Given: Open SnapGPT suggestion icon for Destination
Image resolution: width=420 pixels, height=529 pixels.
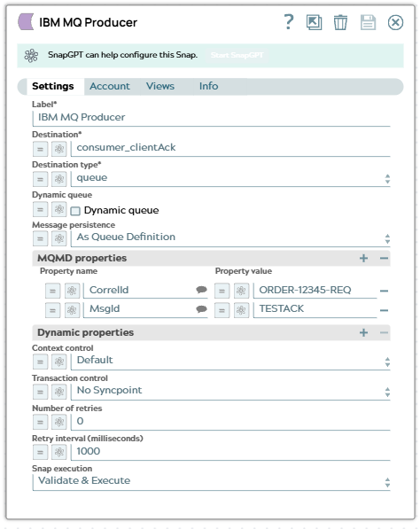Looking at the screenshot, I should (59, 149).
